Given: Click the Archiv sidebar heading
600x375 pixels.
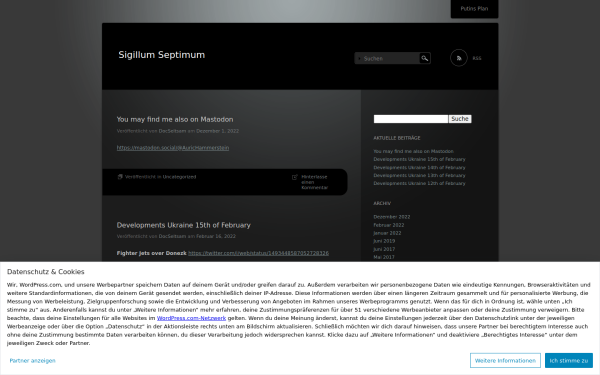Looking at the screenshot, I should (382, 203).
